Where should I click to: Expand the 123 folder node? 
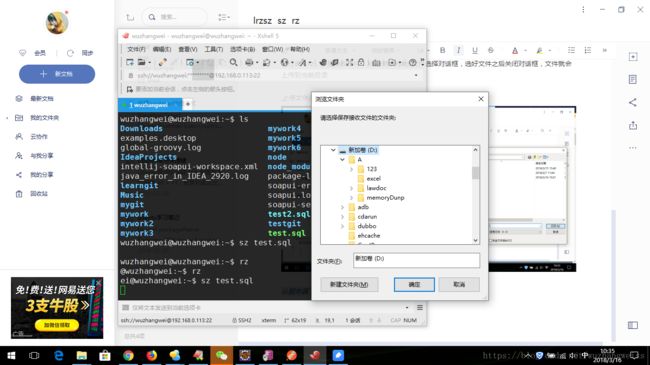click(x=351, y=169)
